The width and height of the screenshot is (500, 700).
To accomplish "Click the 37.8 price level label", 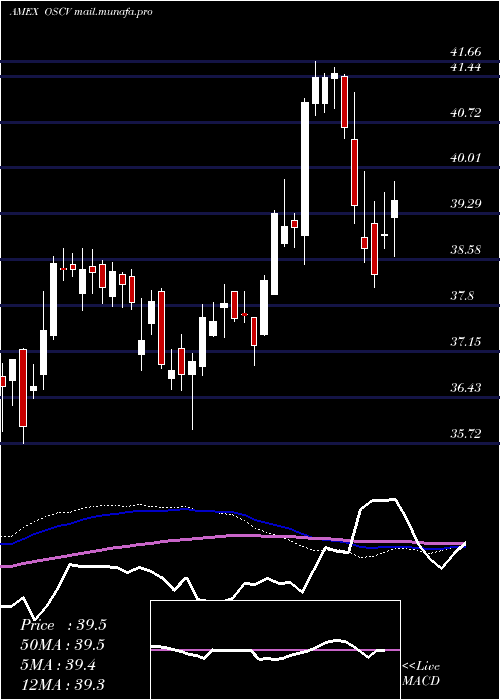I will click(x=462, y=296).
